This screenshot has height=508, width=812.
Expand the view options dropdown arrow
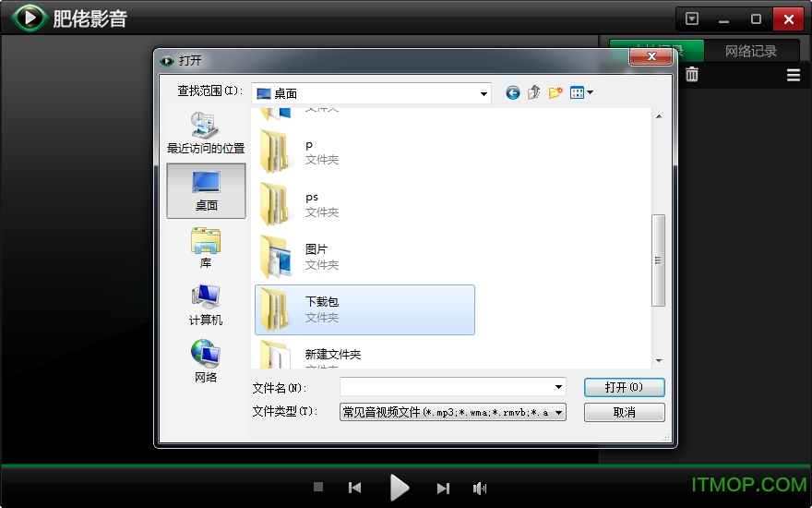point(590,92)
